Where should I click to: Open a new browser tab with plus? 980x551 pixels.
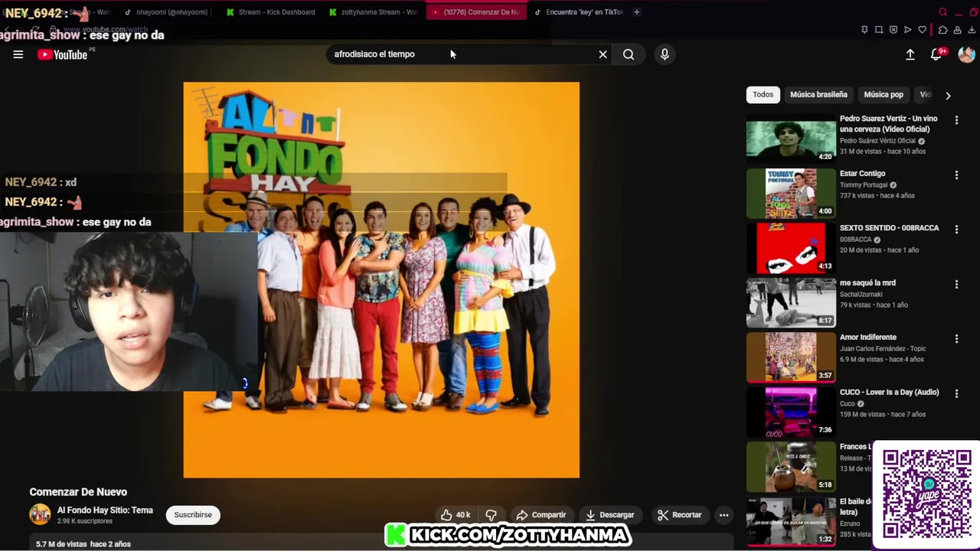636,12
